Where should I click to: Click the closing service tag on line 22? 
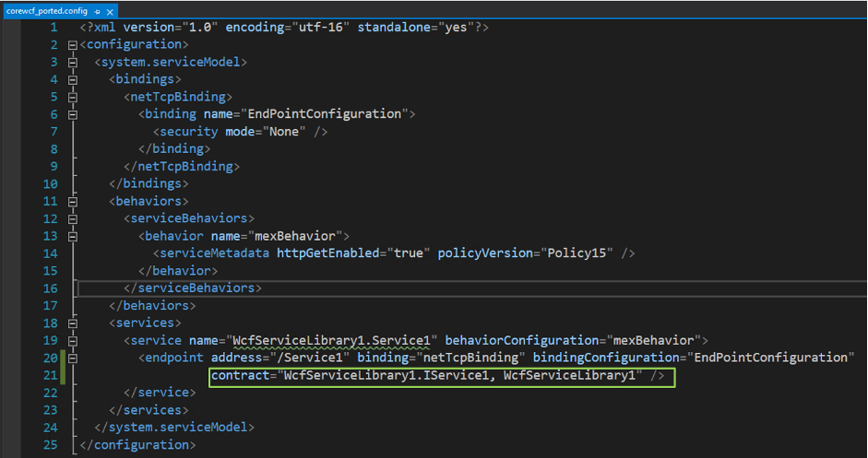(160, 393)
